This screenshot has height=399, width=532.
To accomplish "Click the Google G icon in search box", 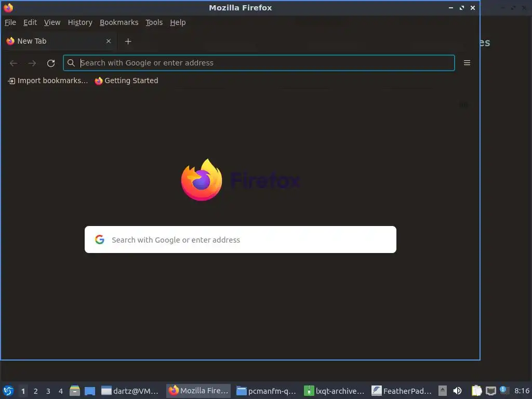I will click(99, 240).
